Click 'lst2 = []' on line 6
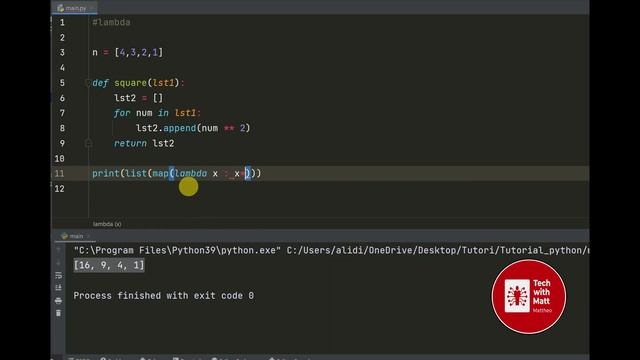640x360 pixels. tap(139, 98)
